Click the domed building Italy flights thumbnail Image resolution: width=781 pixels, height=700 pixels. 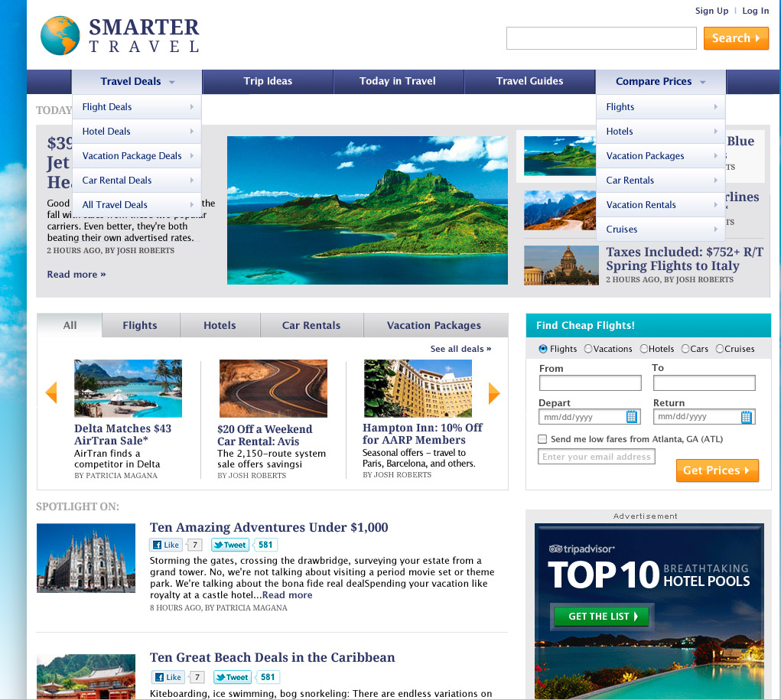(x=561, y=265)
